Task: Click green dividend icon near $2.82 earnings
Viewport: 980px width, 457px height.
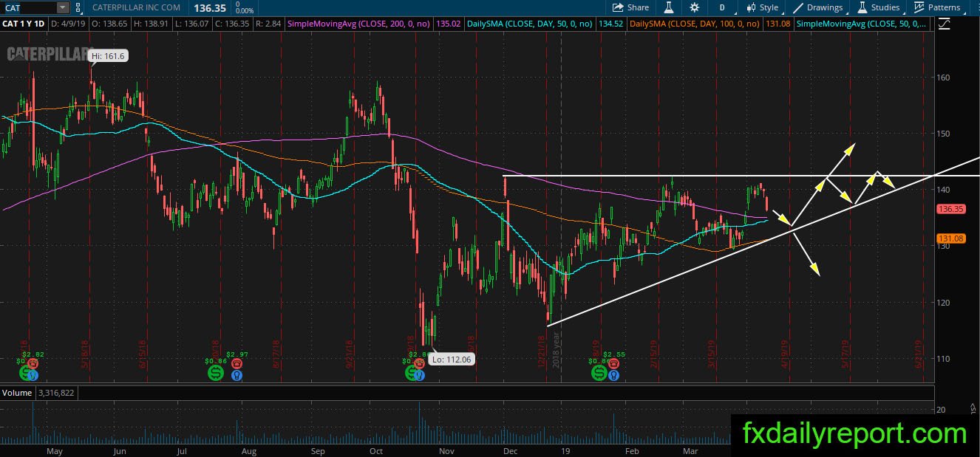Action: 24,374
